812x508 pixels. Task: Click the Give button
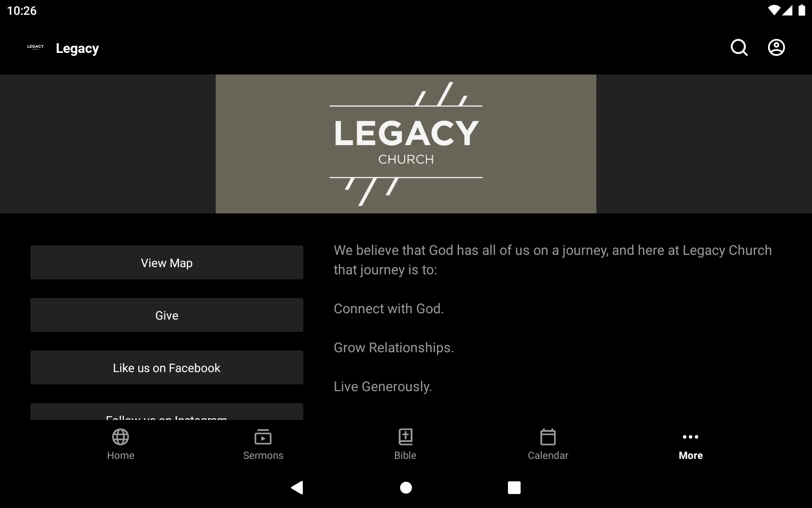tap(167, 315)
